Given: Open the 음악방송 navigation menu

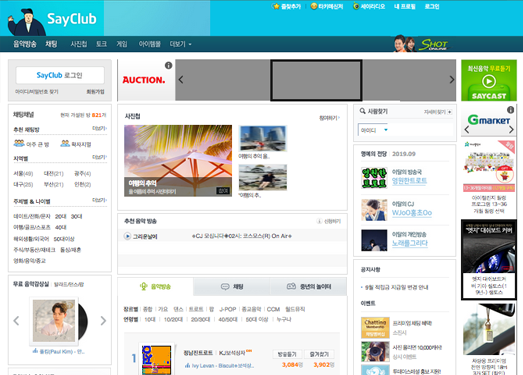Looking at the screenshot, I should pos(25,44).
